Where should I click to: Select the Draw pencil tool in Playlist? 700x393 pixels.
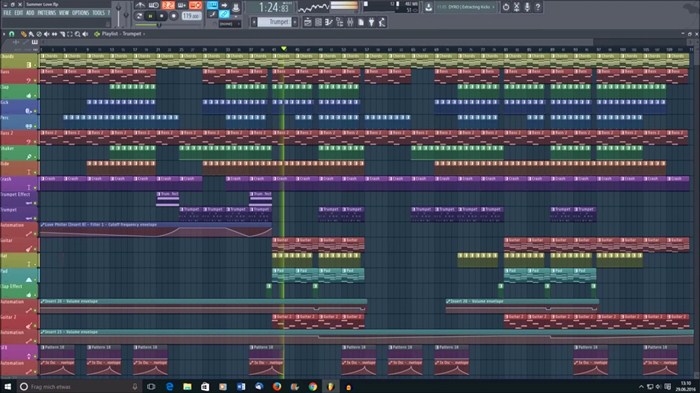pos(24,34)
